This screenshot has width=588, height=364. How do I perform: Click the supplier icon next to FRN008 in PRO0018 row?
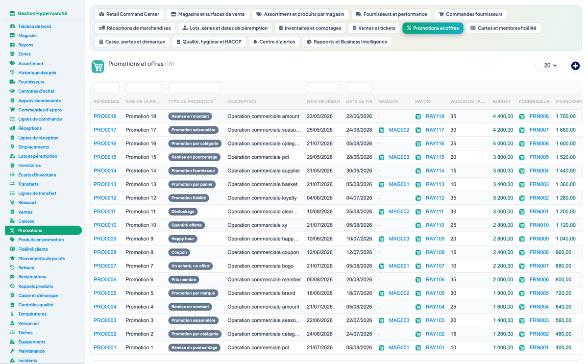tap(522, 117)
